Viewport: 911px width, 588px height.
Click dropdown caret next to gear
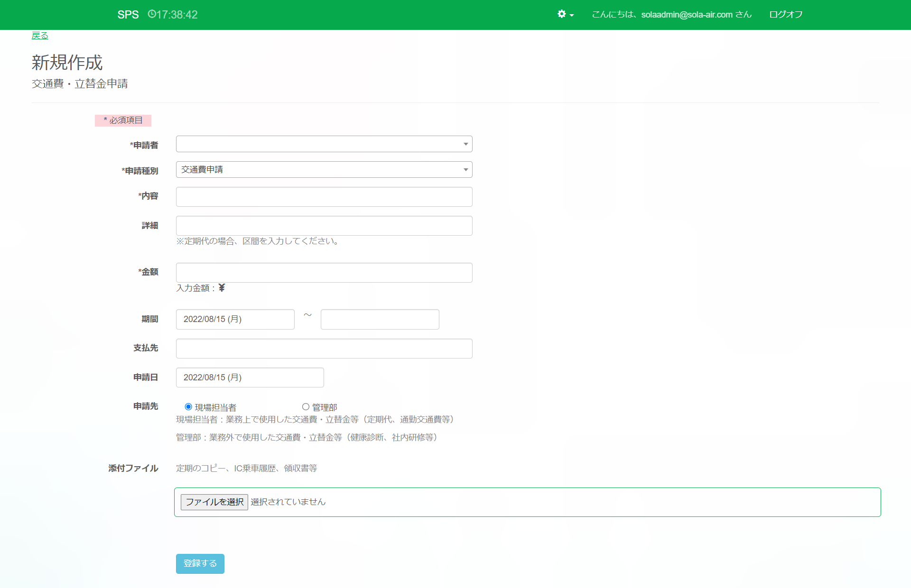[x=572, y=15]
